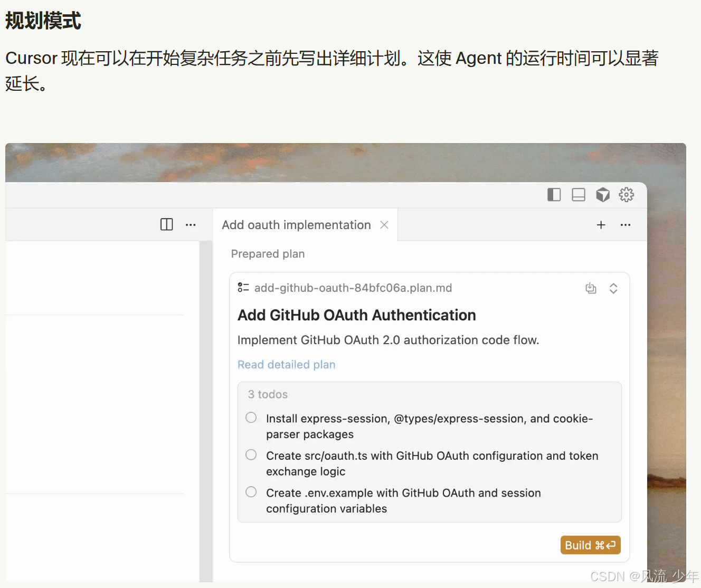
Task: Check the Install express-session todo circle
Action: [251, 418]
